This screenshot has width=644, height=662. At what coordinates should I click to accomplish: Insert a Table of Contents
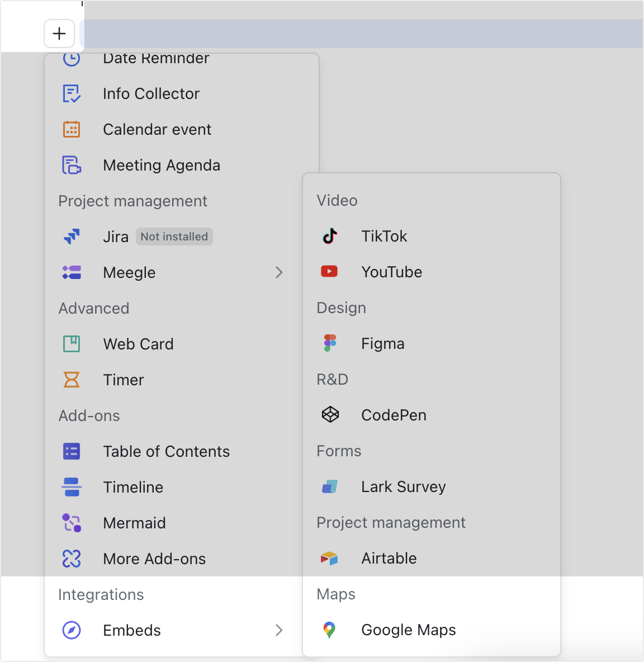166,451
